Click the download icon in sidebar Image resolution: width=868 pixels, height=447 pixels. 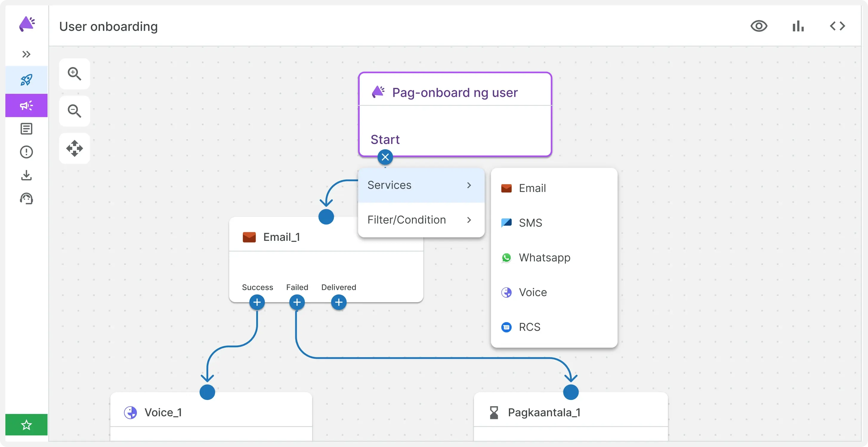[x=26, y=175]
